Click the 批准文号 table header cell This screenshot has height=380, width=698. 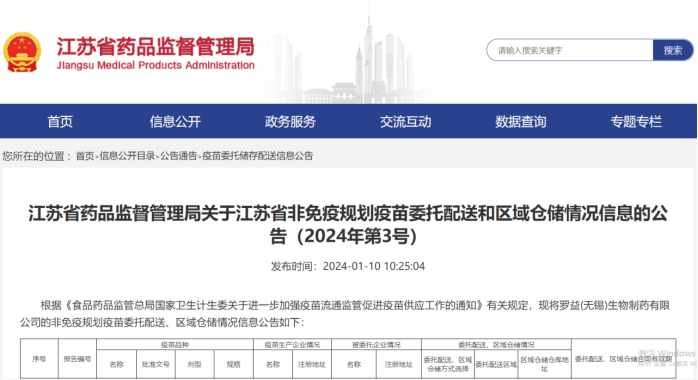(x=155, y=364)
